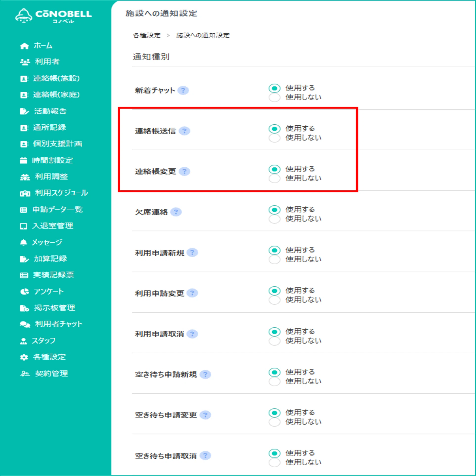The height and width of the screenshot is (476, 476).
Task: Open the ホーム menu item
Action: point(36,46)
